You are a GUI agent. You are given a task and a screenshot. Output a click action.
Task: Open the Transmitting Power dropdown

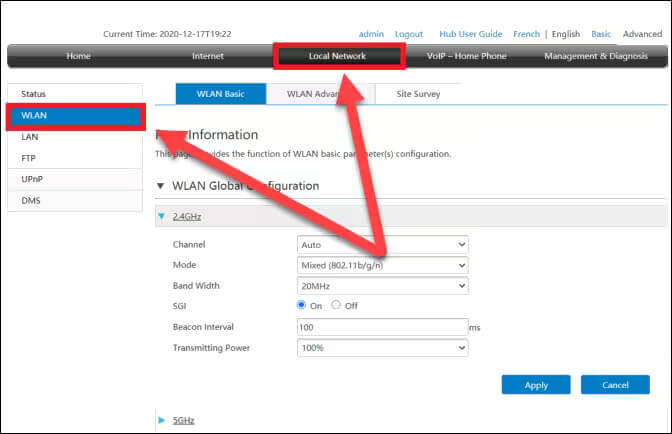[x=383, y=347]
